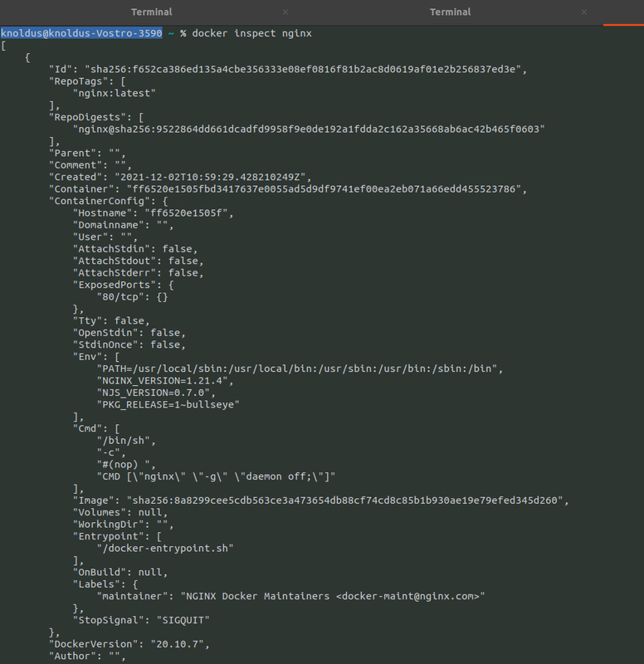This screenshot has height=664, width=644.
Task: Switch to the second Terminal tab
Action: [450, 12]
